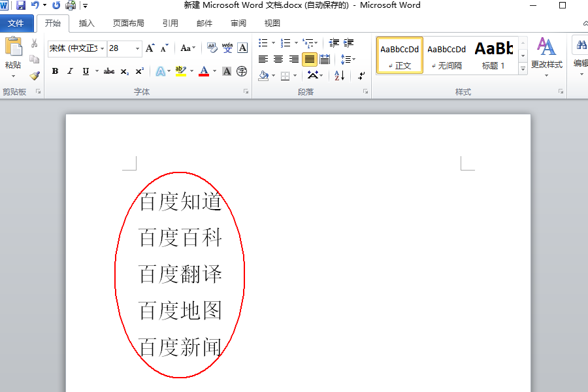Viewport: 588px width, 392px height.
Task: Apply text effects to the selection
Action: [161, 71]
